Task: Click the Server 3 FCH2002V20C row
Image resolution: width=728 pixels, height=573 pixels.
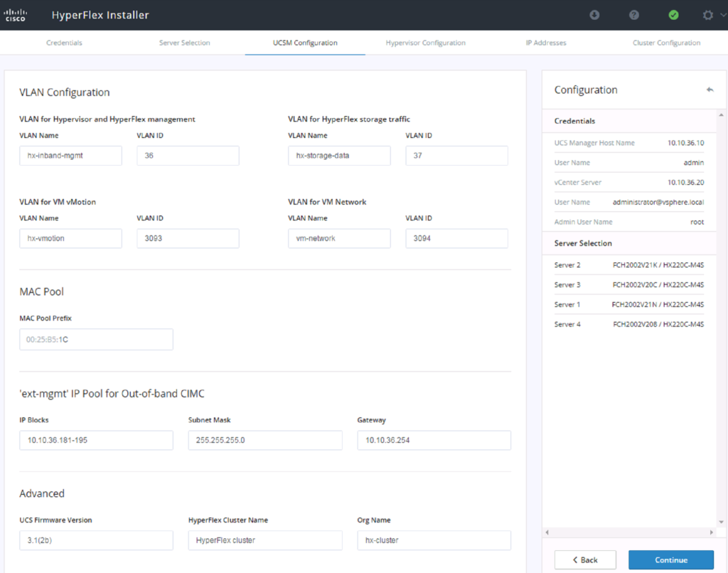Action: tap(629, 284)
